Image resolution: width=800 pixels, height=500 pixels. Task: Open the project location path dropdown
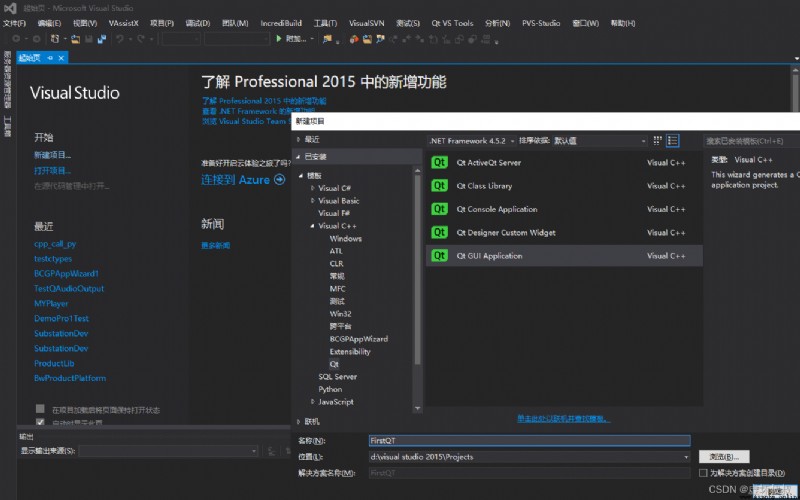point(685,457)
